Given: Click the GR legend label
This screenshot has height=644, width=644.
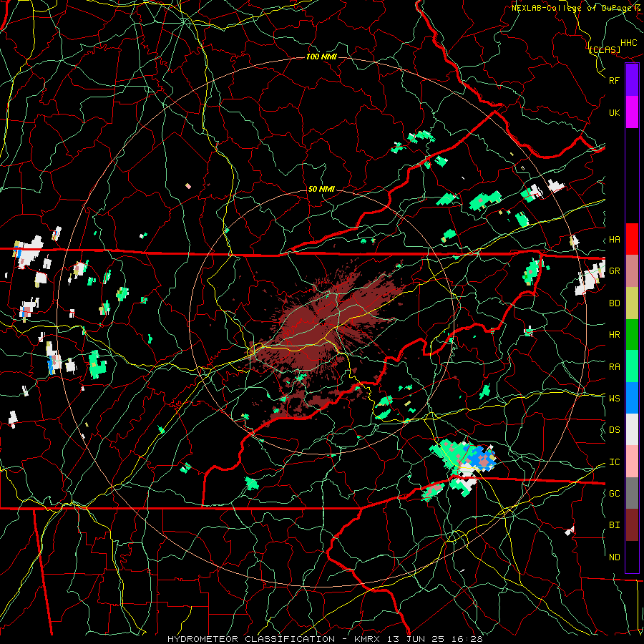Looking at the screenshot, I should (614, 271).
